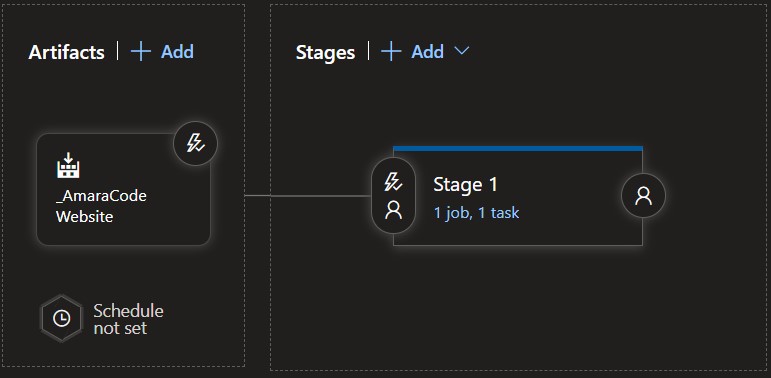Expand the Stages Add dropdown chevron

tap(461, 51)
